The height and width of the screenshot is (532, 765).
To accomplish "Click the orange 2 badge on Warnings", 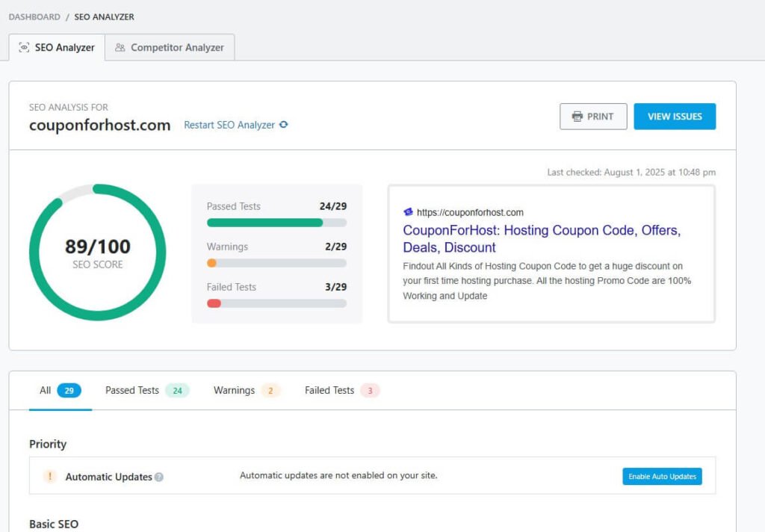I will coord(270,391).
